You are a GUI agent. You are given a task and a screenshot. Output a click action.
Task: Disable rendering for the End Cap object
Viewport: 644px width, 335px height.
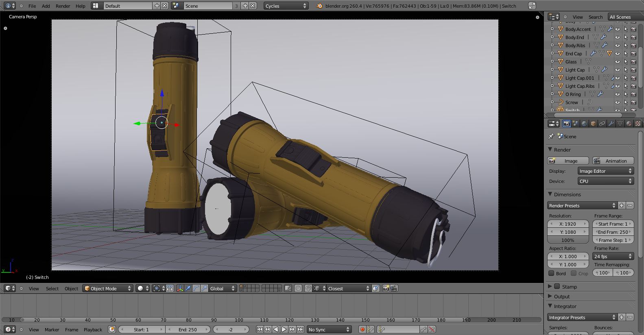[x=633, y=54]
